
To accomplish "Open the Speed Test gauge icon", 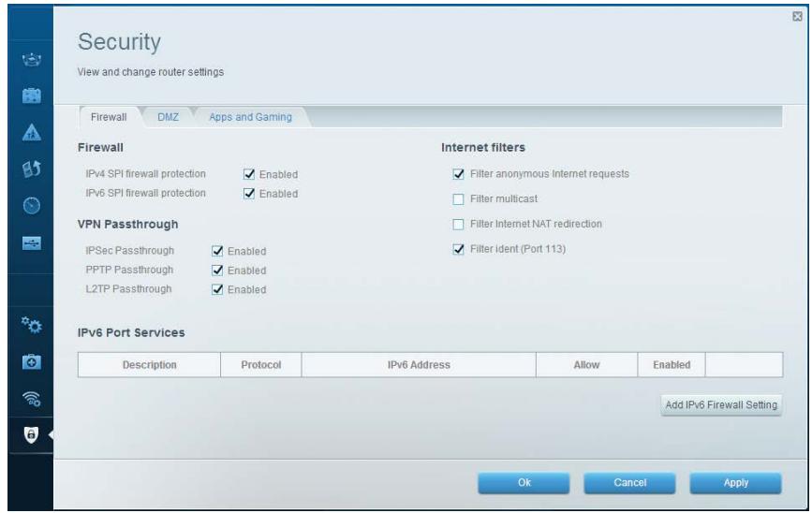I will 32,206.
